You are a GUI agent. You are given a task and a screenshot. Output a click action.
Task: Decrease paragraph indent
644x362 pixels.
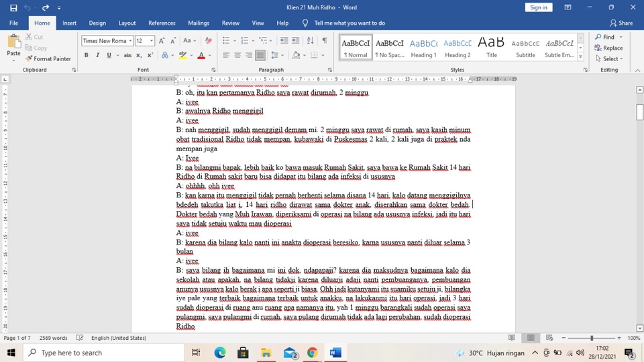coord(284,40)
